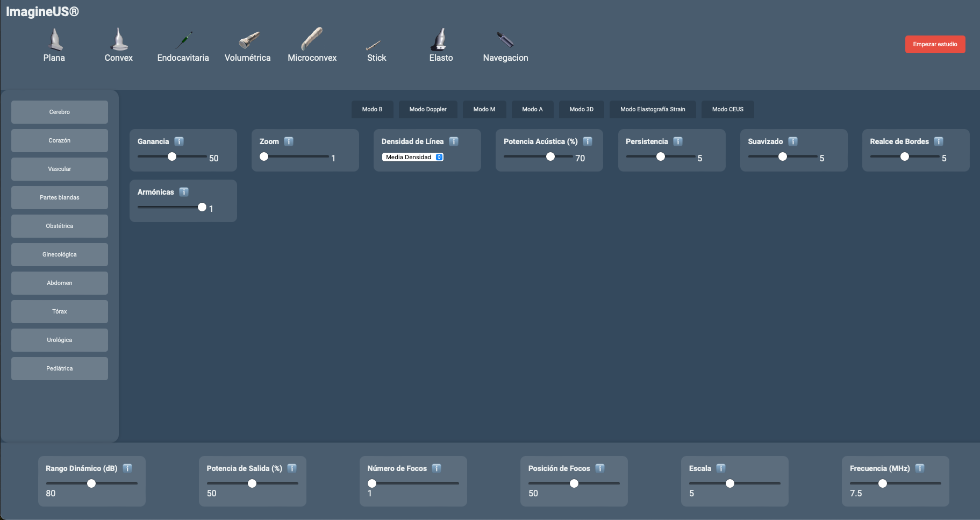
Task: Select the Navegacion probe icon
Action: pyautogui.click(x=505, y=40)
